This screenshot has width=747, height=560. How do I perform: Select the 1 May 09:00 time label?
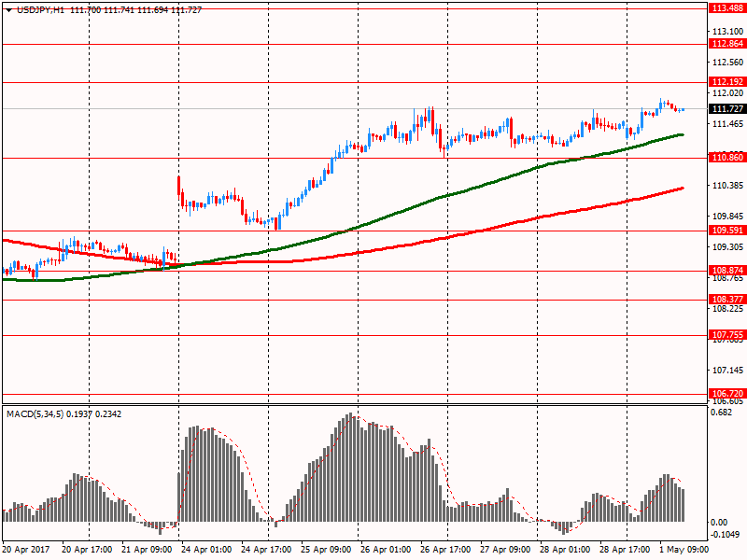pyautogui.click(x=684, y=550)
